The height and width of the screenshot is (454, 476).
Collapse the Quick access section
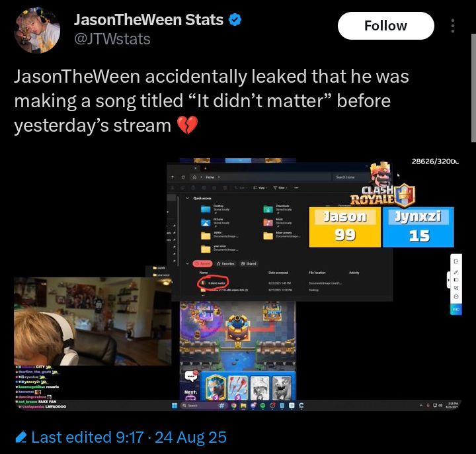coord(187,198)
